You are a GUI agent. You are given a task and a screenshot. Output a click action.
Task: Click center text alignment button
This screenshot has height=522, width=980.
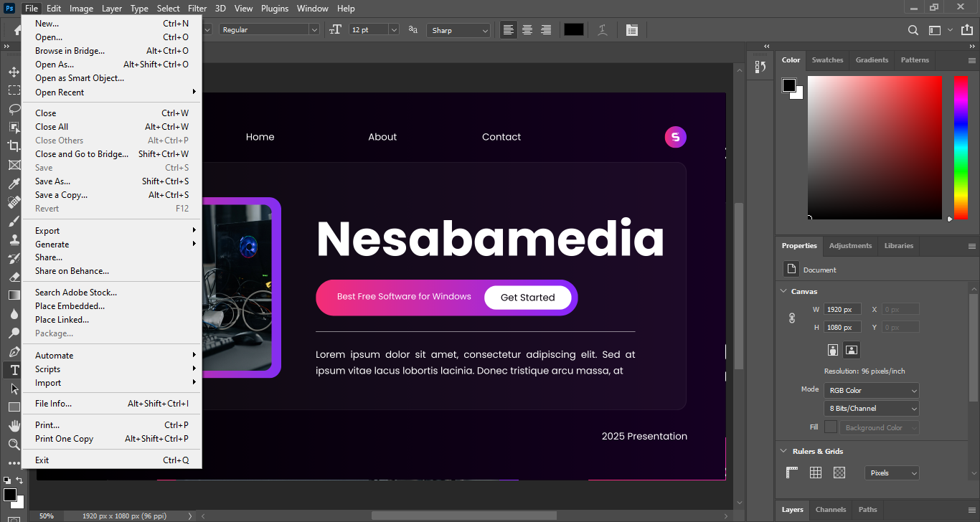(x=527, y=30)
